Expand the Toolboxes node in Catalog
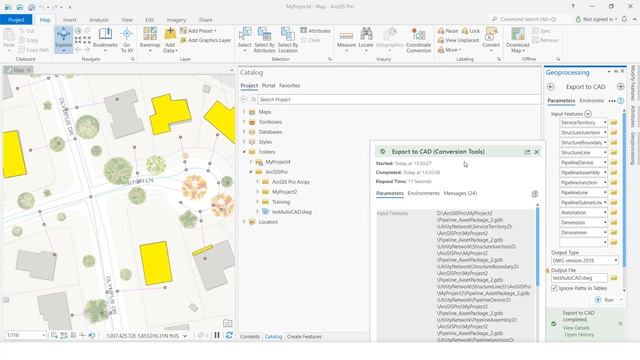Viewport: 640px width, 360px height. coord(244,122)
